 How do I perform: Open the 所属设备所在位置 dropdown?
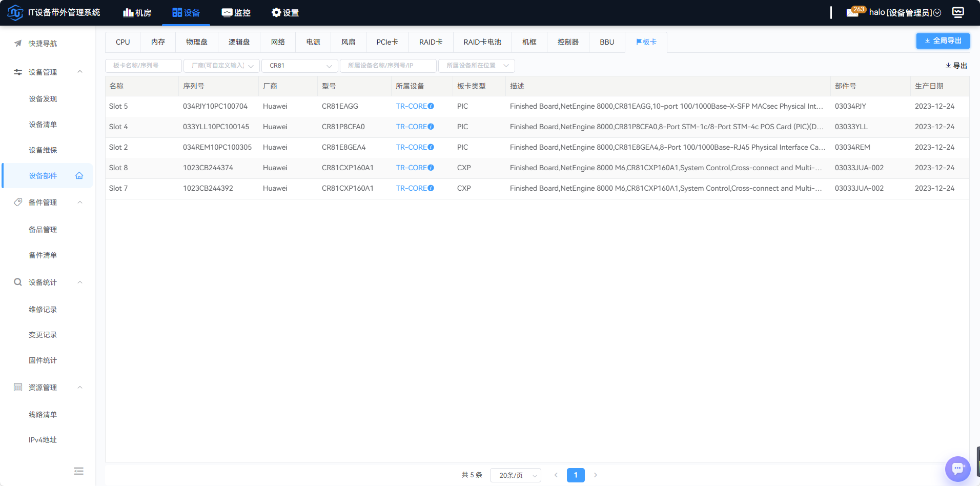pyautogui.click(x=477, y=66)
